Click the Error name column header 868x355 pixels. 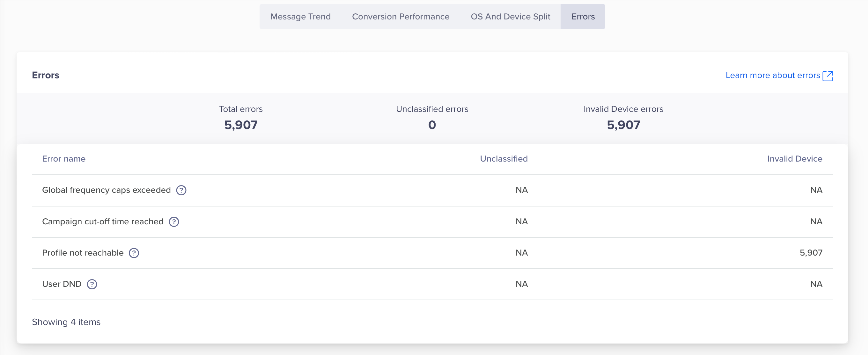tap(64, 159)
